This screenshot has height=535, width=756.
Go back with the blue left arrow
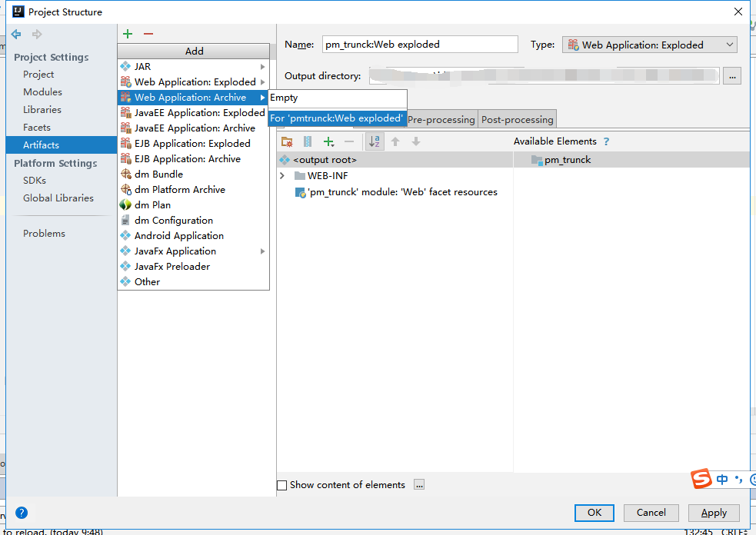[16, 35]
